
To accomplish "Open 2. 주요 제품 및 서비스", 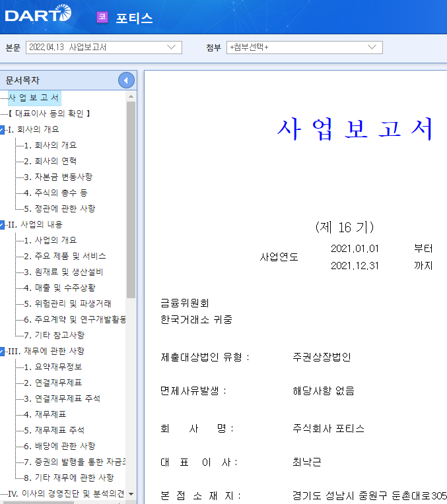I will 65,256.
